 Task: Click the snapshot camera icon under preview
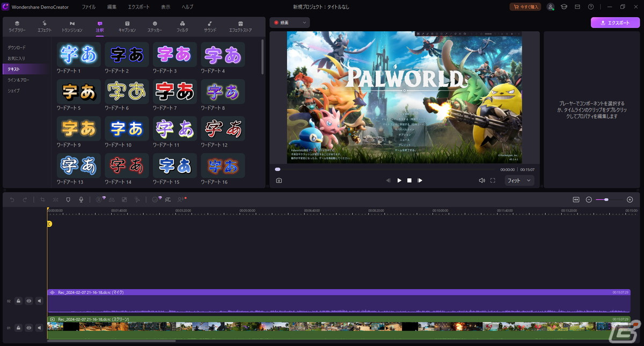pyautogui.click(x=279, y=181)
